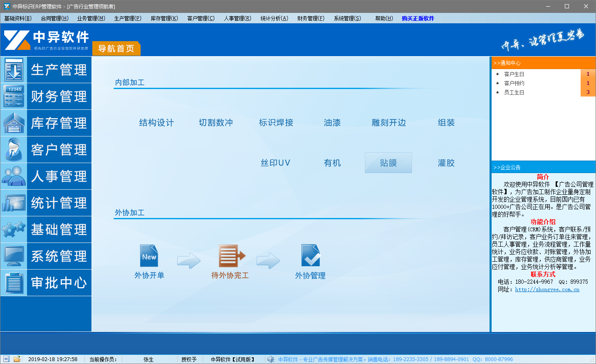This screenshot has height=364, width=596.
Task: Click the 购买正版软件 link
Action: pyautogui.click(x=418, y=18)
